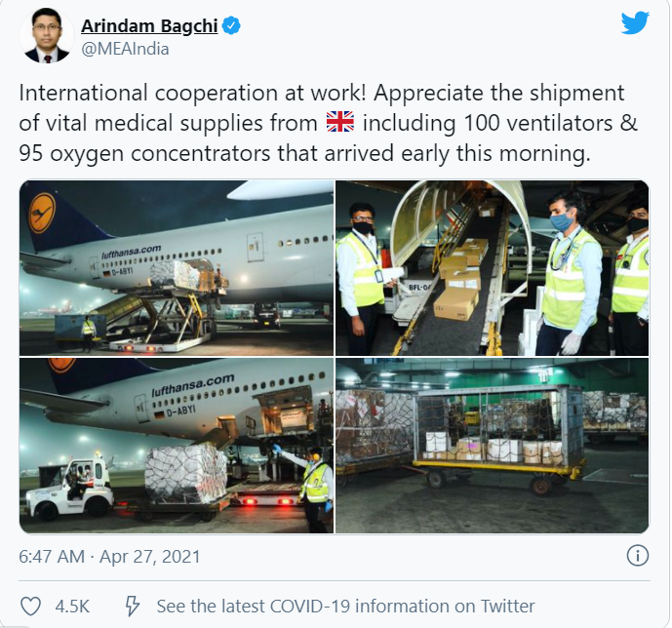Screen dimensions: 672x628
Task: Click the blue verified badge
Action: click(232, 26)
